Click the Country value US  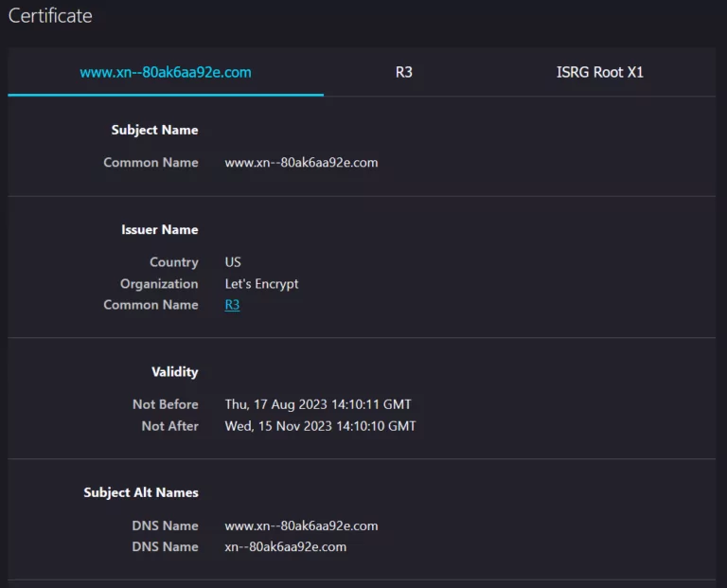233,262
